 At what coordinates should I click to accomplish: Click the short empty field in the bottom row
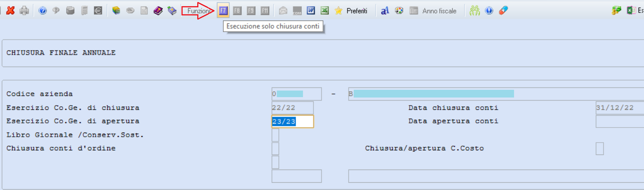click(x=296, y=176)
